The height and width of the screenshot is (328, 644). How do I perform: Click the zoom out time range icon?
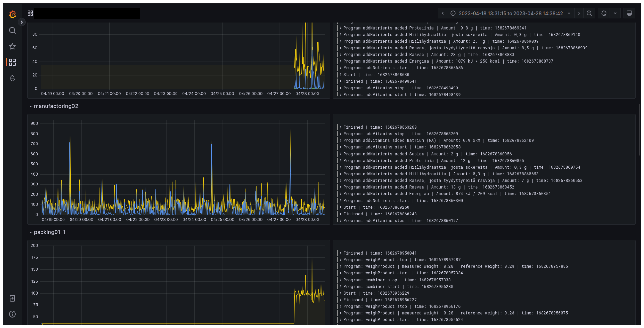pyautogui.click(x=589, y=13)
